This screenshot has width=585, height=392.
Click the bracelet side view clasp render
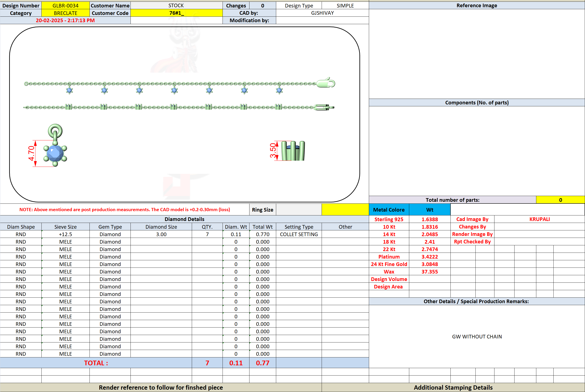tap(324, 107)
